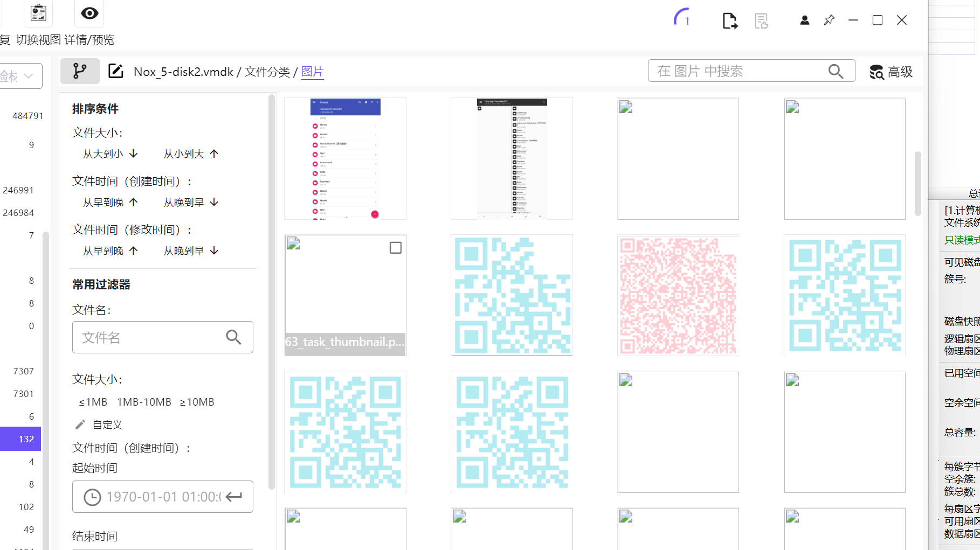Filter by size ≥10MB
The image size is (980, 550).
197,402
